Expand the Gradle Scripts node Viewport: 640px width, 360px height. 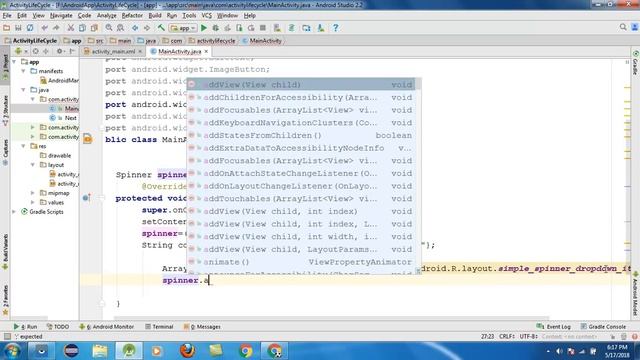tap(15, 211)
